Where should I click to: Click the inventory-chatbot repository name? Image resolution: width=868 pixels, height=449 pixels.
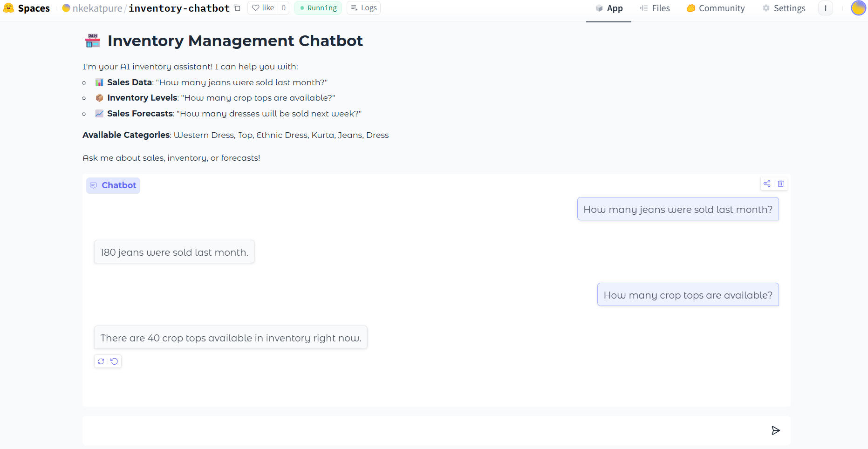(179, 8)
